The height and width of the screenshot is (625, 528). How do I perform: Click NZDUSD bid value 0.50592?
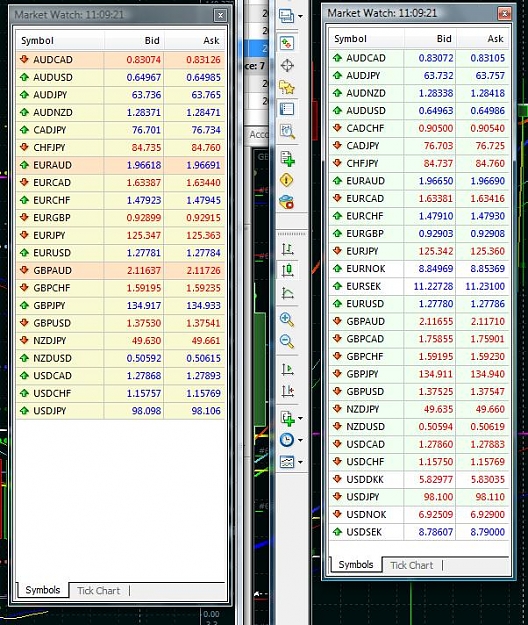tap(144, 358)
